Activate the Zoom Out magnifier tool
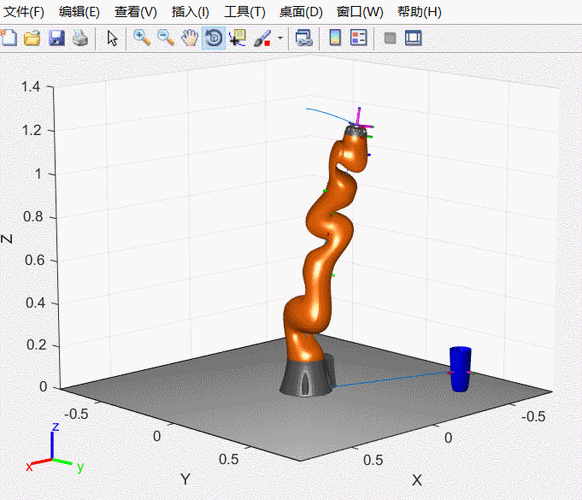This screenshot has width=582, height=500. pos(166,38)
